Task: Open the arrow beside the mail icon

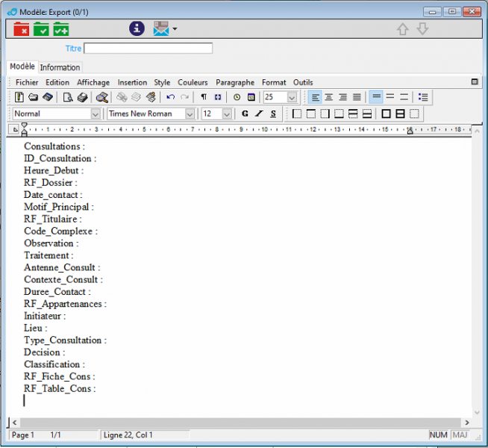Action: pyautogui.click(x=175, y=29)
